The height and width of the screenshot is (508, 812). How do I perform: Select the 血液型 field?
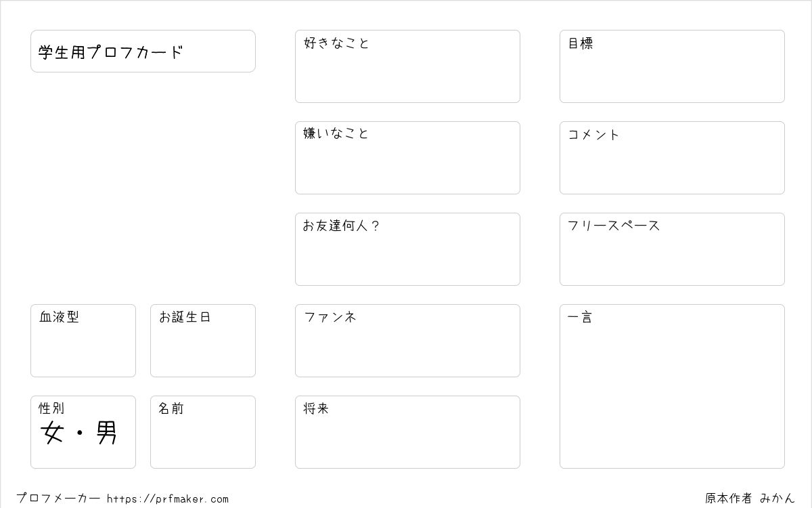(x=83, y=341)
